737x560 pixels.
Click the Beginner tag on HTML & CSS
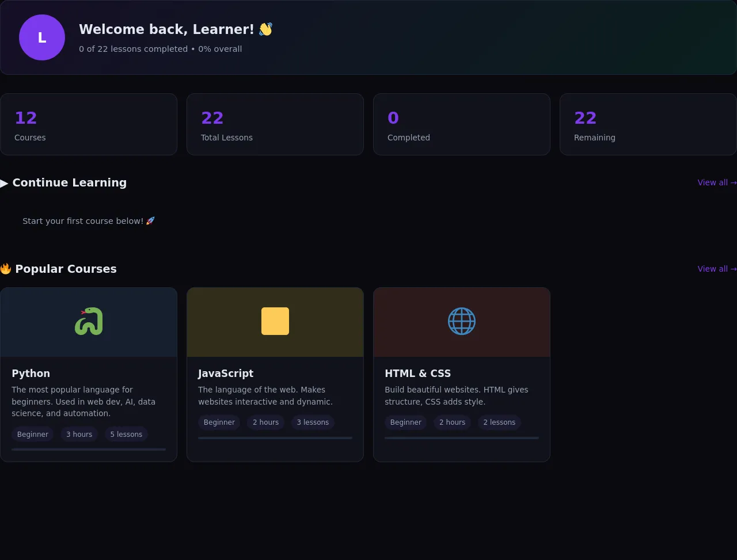click(406, 422)
